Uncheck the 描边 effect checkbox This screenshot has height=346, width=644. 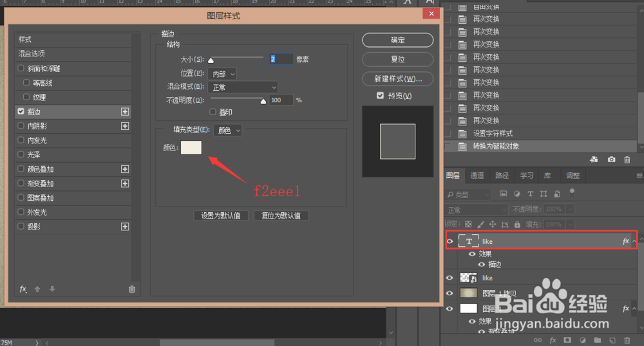(21, 111)
